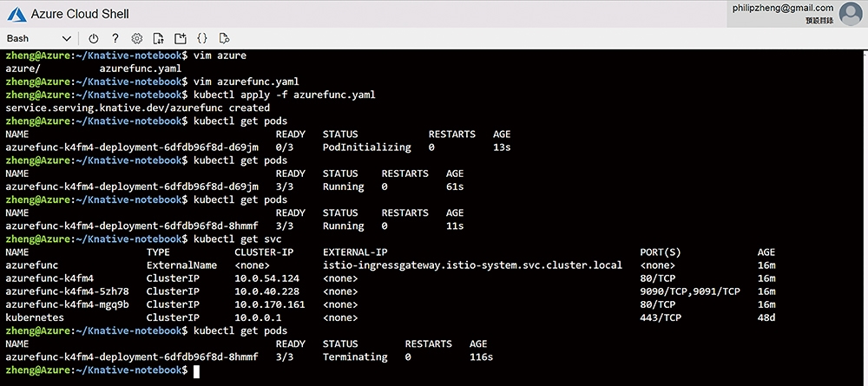Click the 9090/TCP,9091/TCP port entry
Viewport: 868px width, 386px height.
[690, 291]
